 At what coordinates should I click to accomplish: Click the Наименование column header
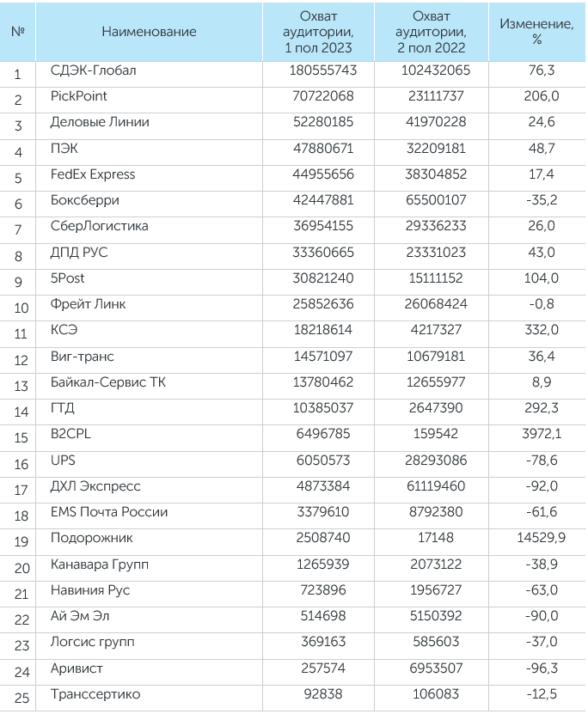(x=149, y=32)
